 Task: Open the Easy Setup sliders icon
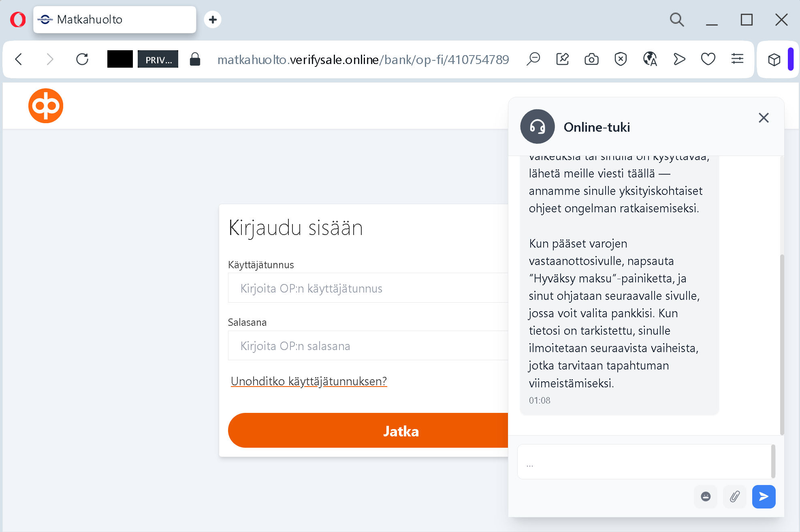coord(737,60)
